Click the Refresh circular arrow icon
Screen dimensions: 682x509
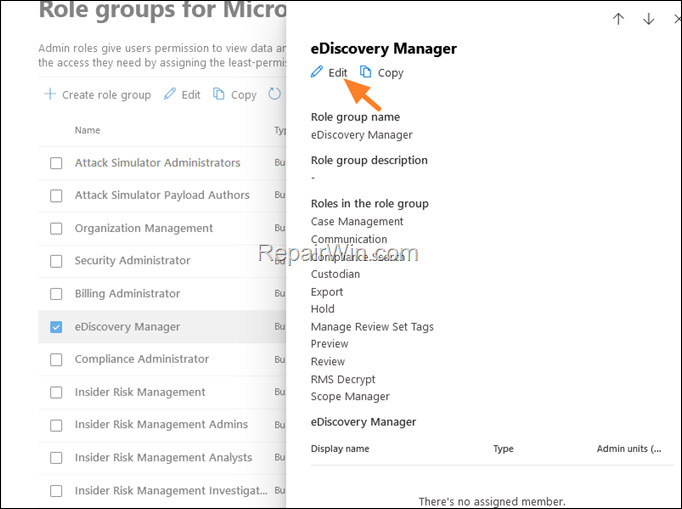[x=274, y=94]
